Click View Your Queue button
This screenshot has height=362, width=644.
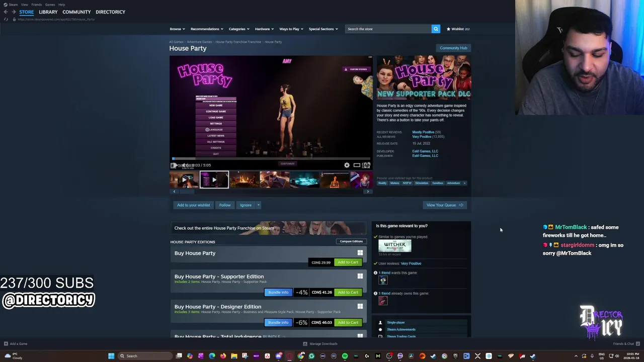pyautogui.click(x=445, y=205)
